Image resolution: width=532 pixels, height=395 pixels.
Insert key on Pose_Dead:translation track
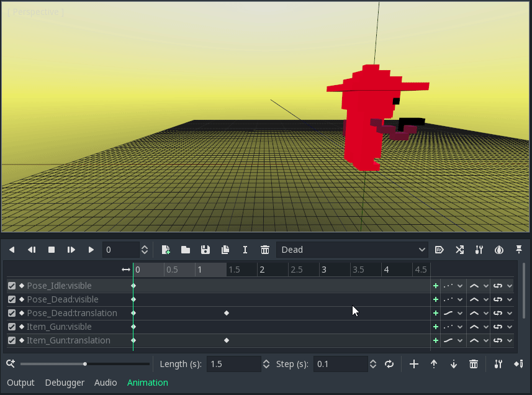[x=436, y=313]
